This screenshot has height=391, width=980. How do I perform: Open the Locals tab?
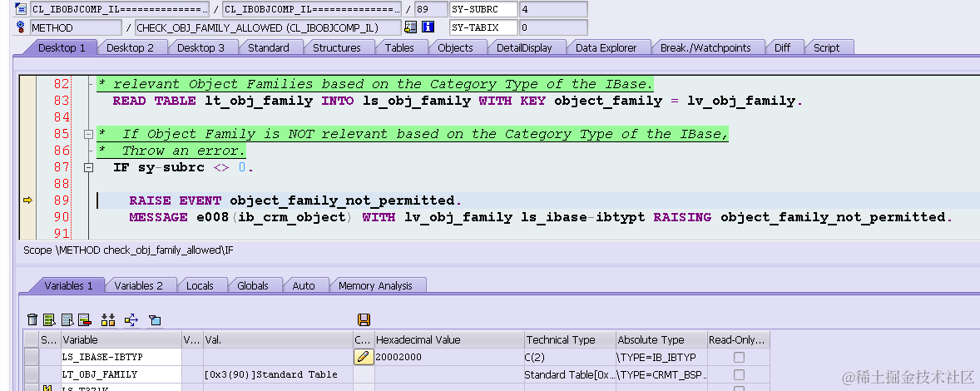pyautogui.click(x=200, y=285)
